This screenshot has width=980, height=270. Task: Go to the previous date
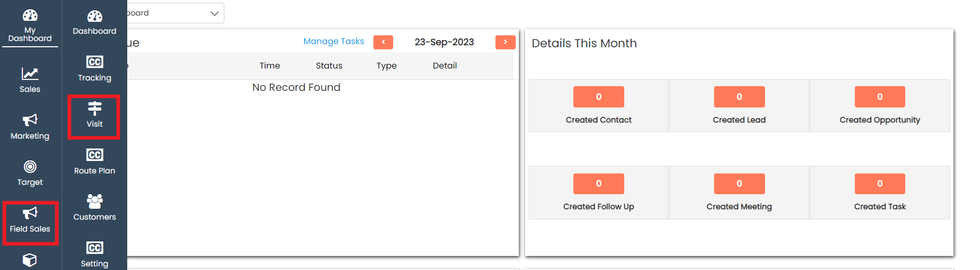pyautogui.click(x=383, y=42)
